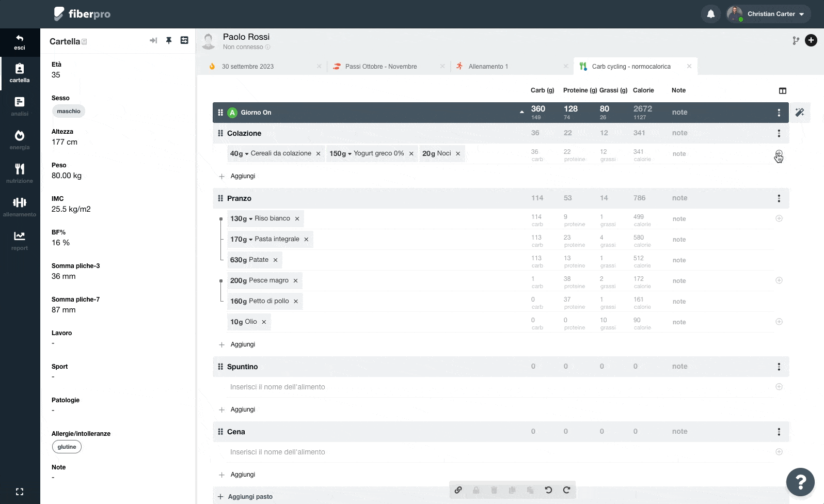824x504 pixels.
Task: Click the 630g Patate chip
Action: 255,260
